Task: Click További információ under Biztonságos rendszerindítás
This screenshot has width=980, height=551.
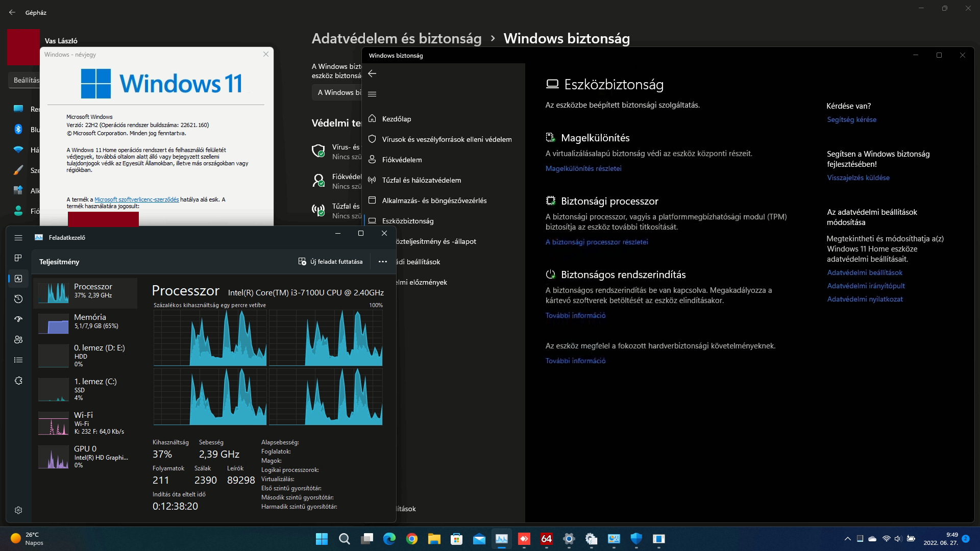Action: click(575, 315)
